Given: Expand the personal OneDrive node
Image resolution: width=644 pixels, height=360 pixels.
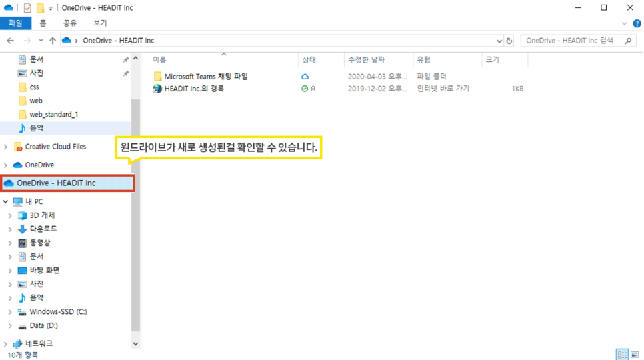Looking at the screenshot, I should (6, 165).
